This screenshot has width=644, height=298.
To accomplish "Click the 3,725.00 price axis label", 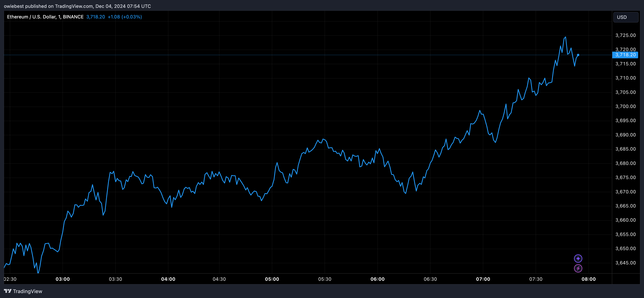I will (x=626, y=35).
